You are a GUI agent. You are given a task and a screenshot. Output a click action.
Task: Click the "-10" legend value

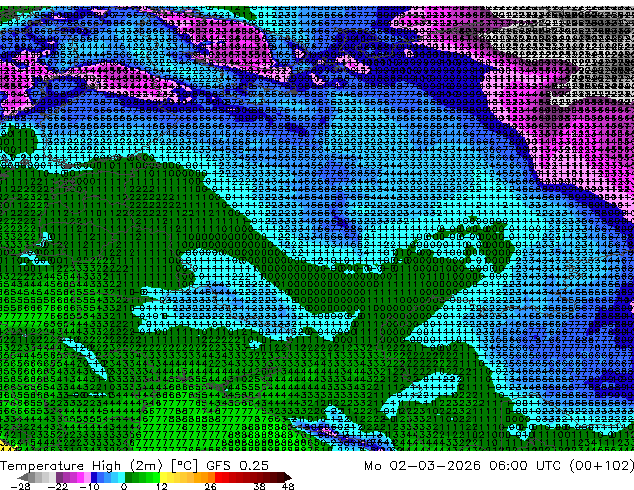(89, 486)
